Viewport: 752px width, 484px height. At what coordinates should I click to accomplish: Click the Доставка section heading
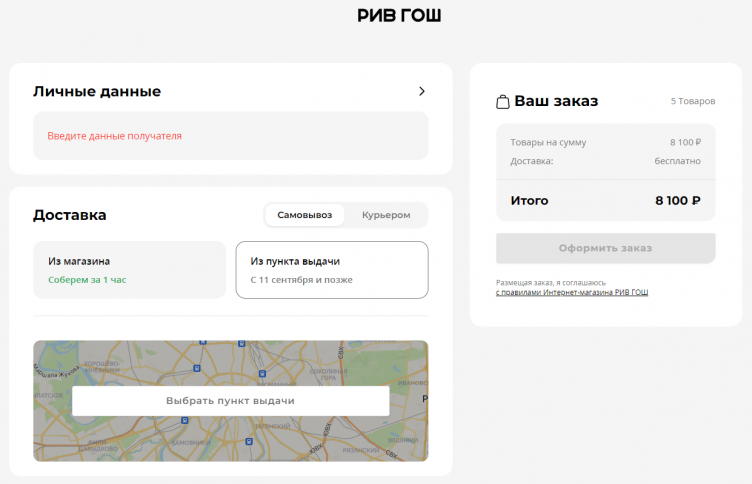pos(70,215)
